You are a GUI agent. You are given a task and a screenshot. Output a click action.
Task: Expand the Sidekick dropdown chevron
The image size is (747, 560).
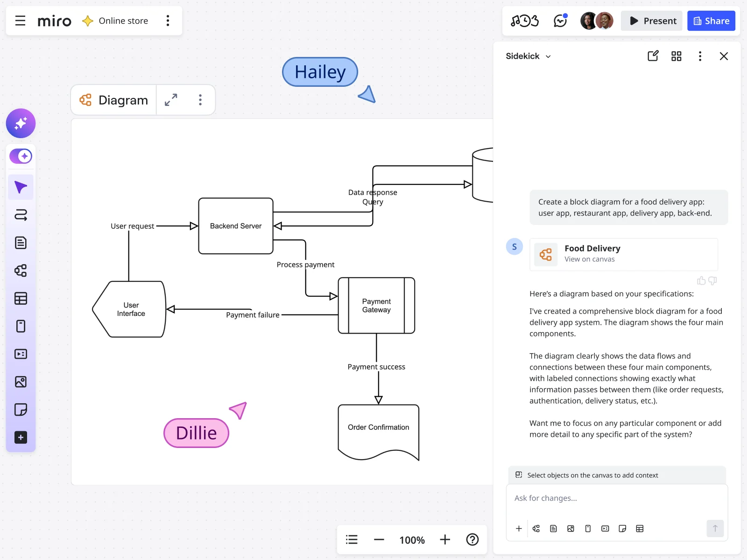(x=549, y=56)
